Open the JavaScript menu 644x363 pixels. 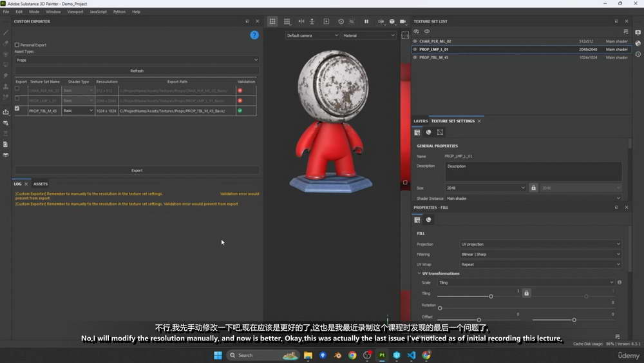coord(98,12)
